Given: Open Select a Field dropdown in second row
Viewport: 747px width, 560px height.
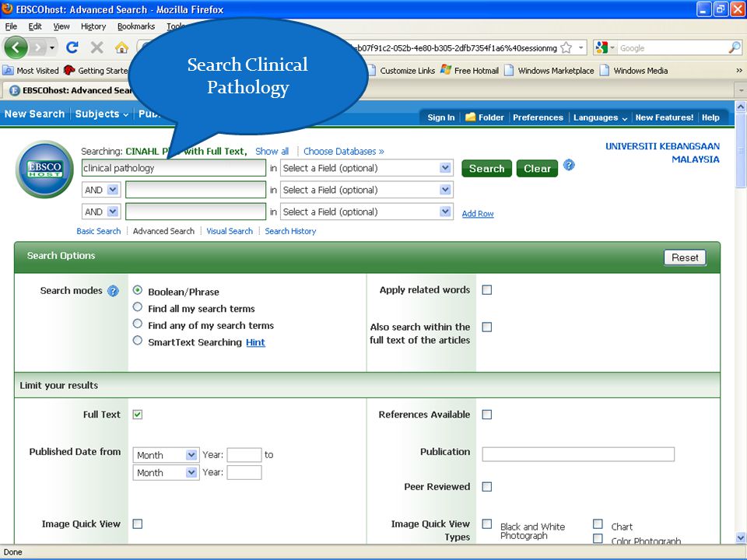Looking at the screenshot, I should click(366, 190).
